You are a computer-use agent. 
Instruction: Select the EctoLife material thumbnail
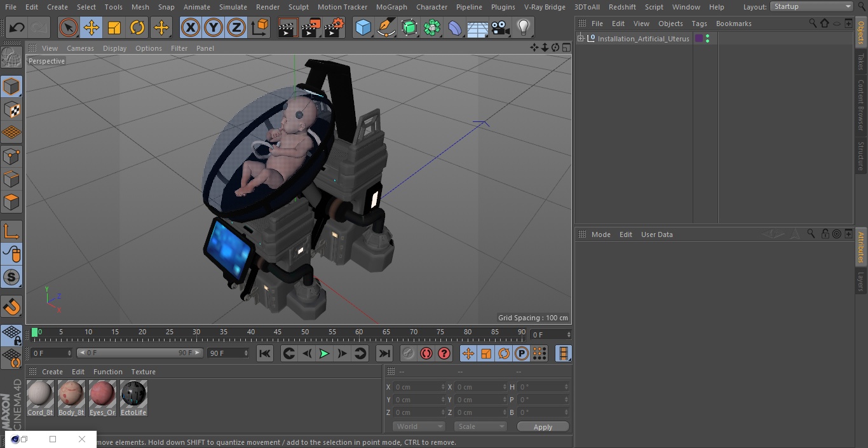pyautogui.click(x=133, y=398)
